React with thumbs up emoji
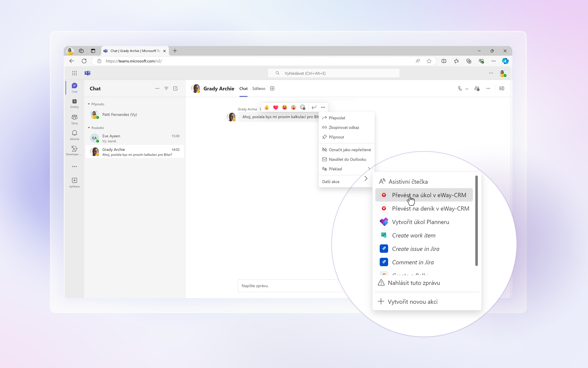This screenshot has height=368, width=588. [267, 107]
